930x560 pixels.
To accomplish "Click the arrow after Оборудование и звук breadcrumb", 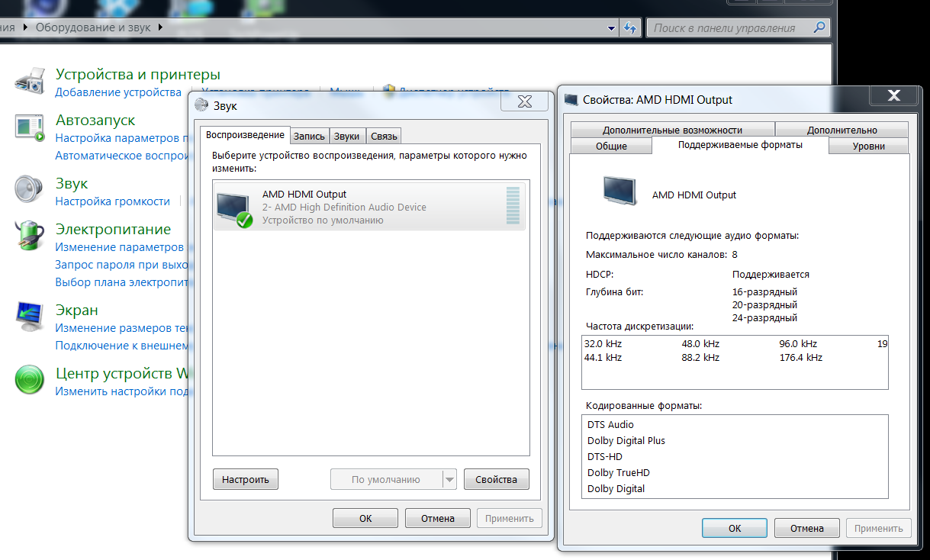I will click(x=160, y=27).
